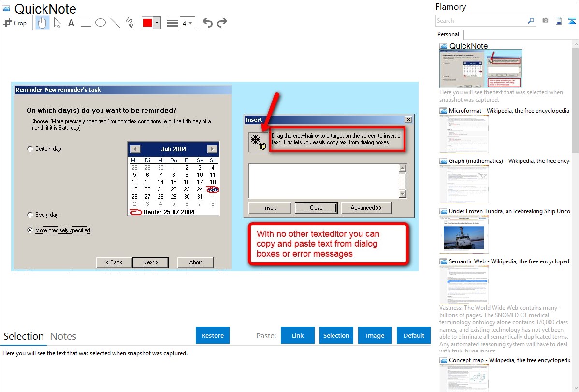The height and width of the screenshot is (392, 579).
Task: Open the Graph (mathematics) snapshot title
Action: point(509,161)
